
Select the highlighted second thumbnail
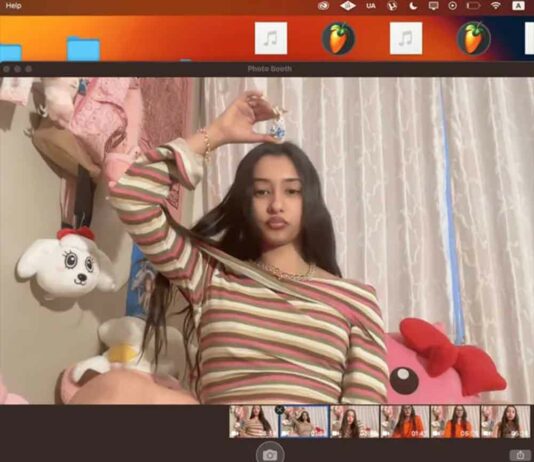pyautogui.click(x=304, y=421)
